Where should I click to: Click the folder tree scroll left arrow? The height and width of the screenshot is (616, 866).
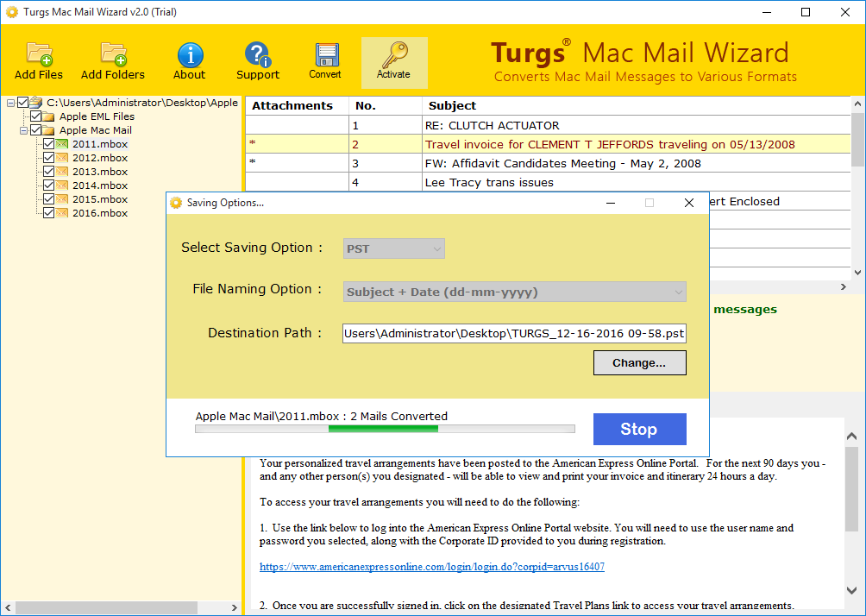8,607
